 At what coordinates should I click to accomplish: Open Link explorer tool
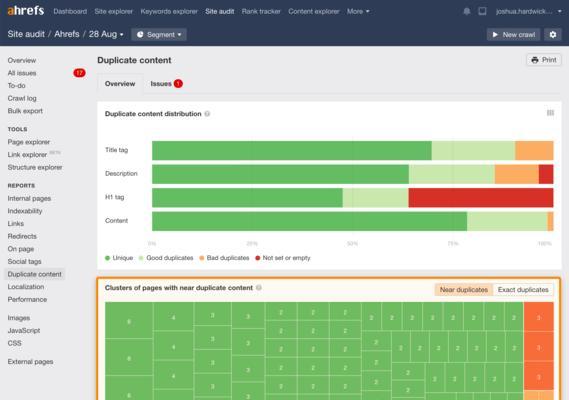pos(27,155)
